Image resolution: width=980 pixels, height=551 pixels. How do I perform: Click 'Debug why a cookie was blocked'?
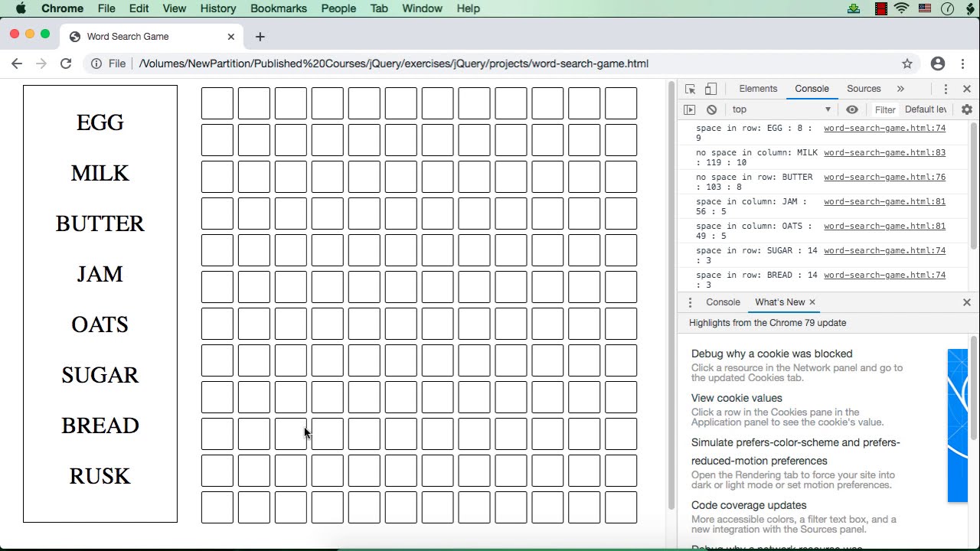772,354
